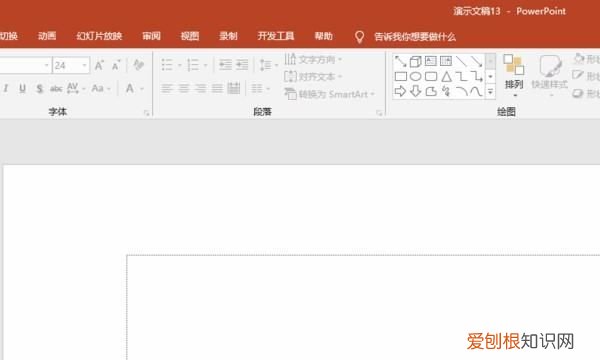Align text left
The width and height of the screenshot is (600, 360).
coord(166,89)
